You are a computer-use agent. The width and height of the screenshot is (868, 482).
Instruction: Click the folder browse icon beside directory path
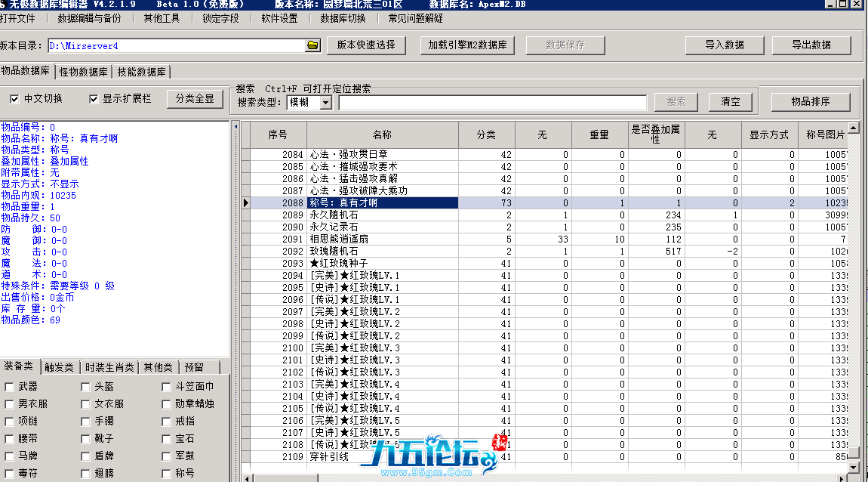point(312,46)
